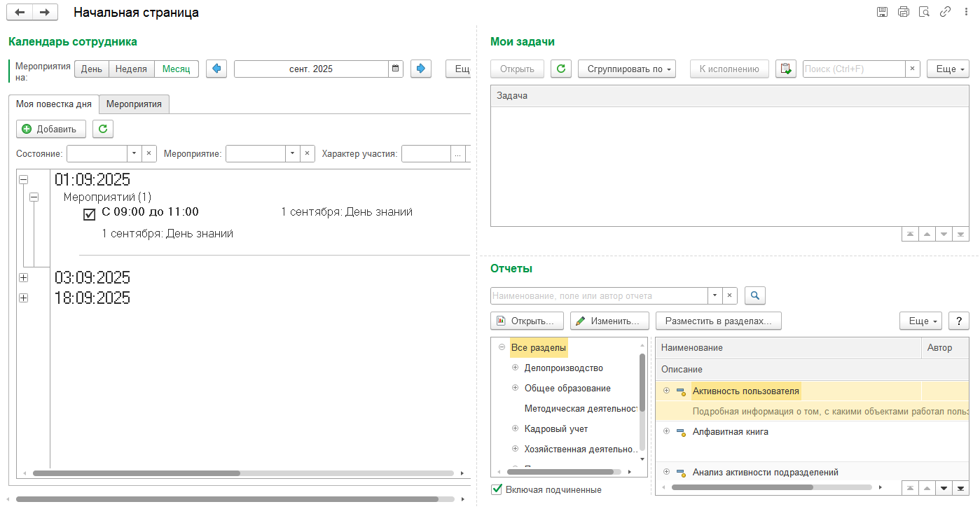Screen dimensions: 980x509
Task: Click the print icon in top-right toolbar
Action: 903,12
